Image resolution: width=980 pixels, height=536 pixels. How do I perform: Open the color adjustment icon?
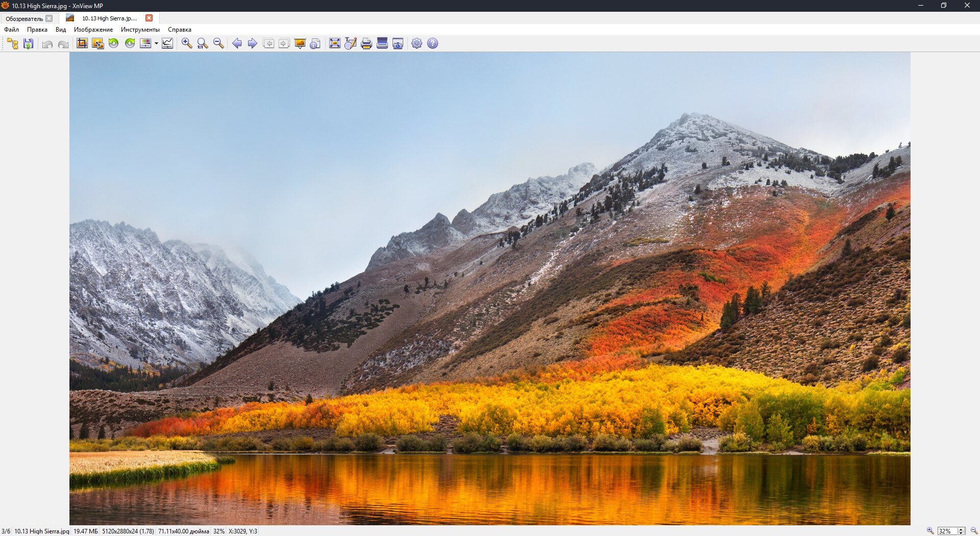[x=145, y=43]
